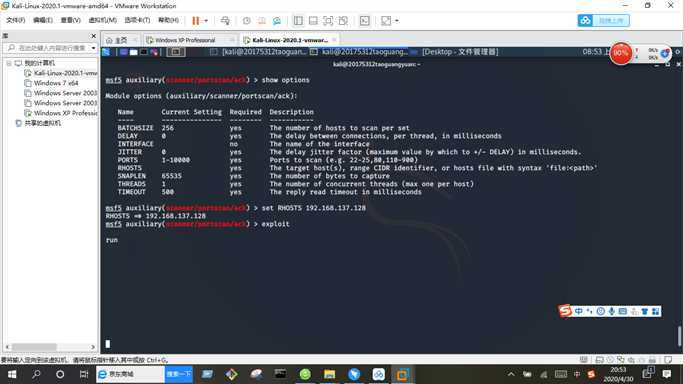Open the skin shirt icon on IME bar

coord(645,311)
